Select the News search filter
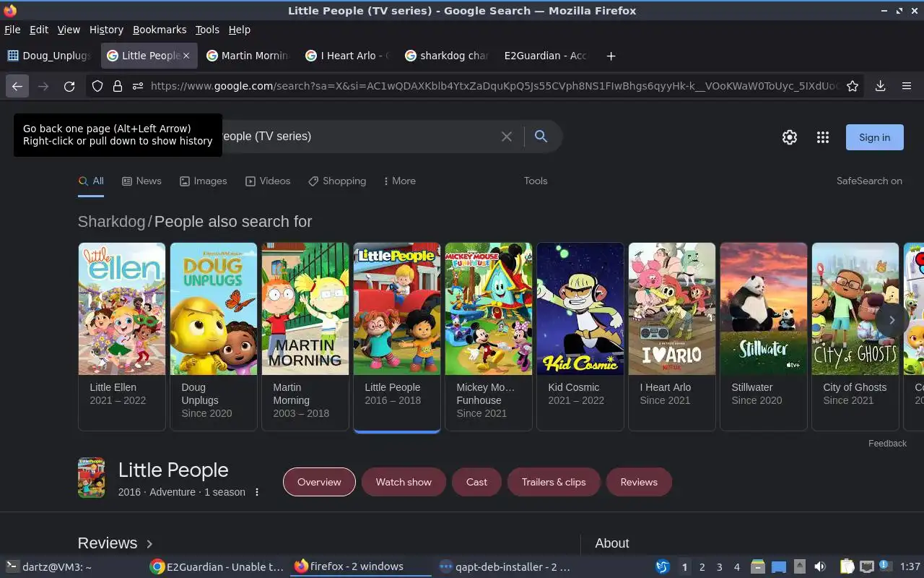The width and height of the screenshot is (924, 578). pos(141,181)
